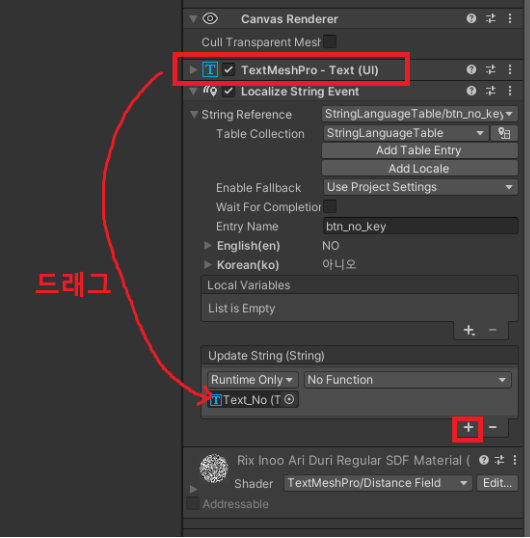
Task: Collapse the String Reference foldout
Action: [194, 114]
